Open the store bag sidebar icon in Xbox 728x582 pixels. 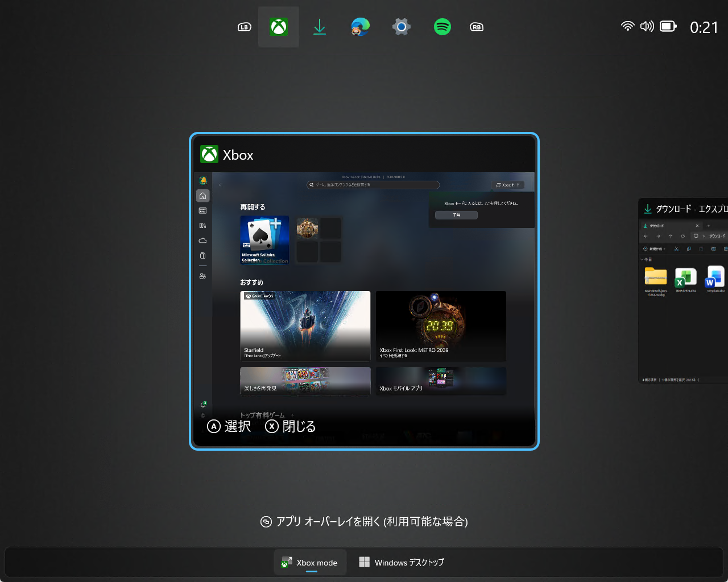202,256
